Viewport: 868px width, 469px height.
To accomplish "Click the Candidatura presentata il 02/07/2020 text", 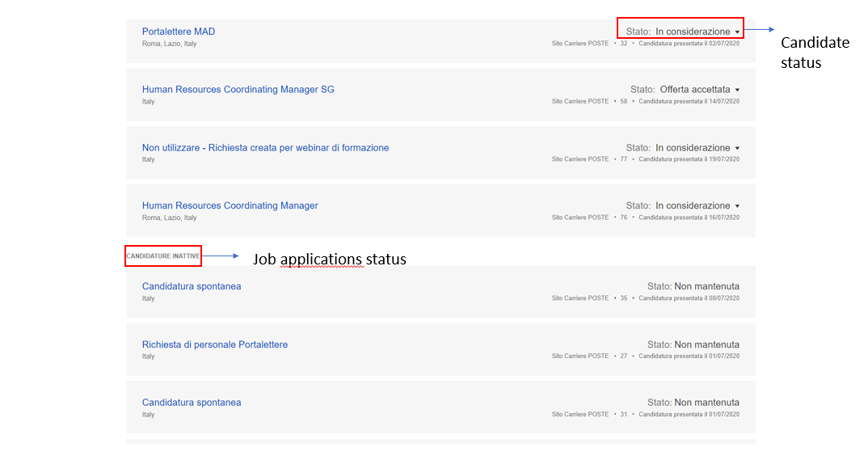I will pos(688,43).
